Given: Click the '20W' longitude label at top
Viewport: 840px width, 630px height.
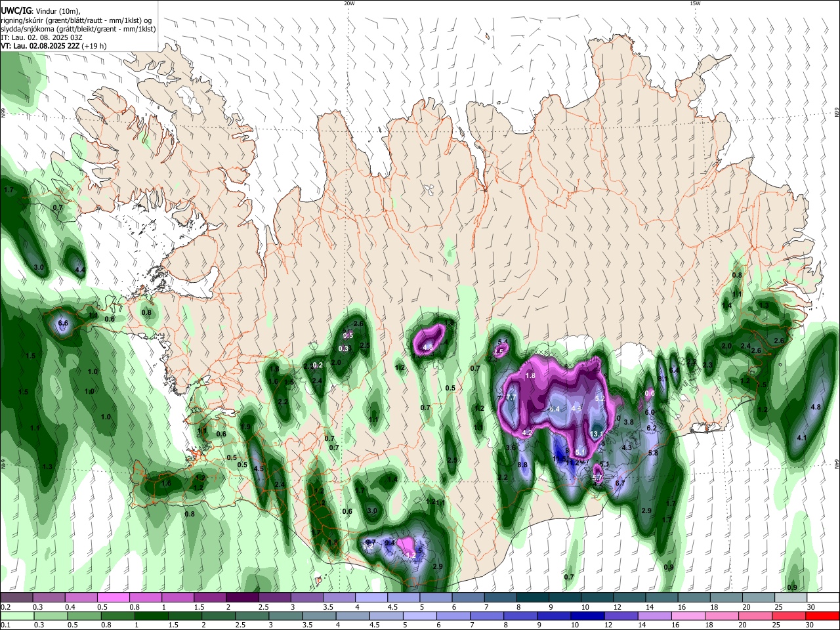Looking at the screenshot, I should [x=349, y=3].
